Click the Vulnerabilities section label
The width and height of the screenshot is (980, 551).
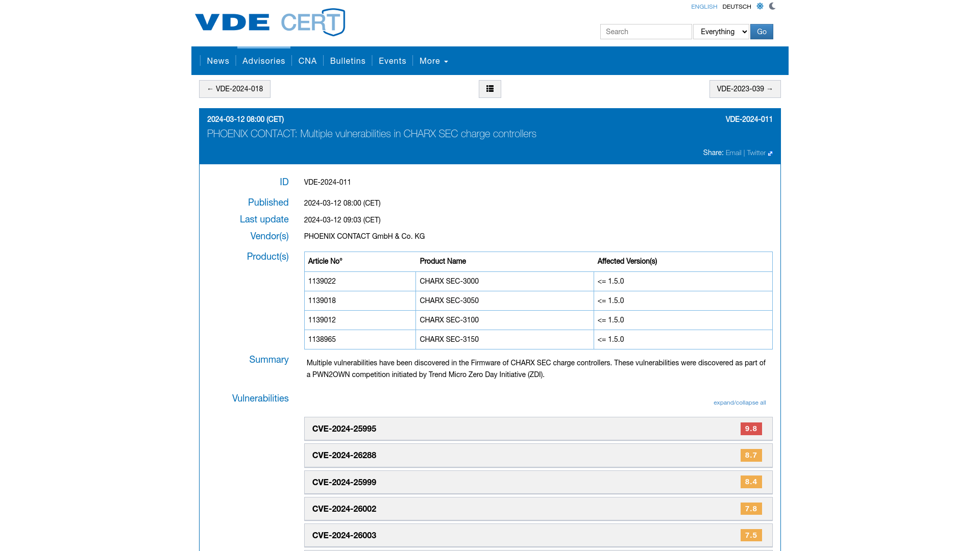(x=260, y=398)
